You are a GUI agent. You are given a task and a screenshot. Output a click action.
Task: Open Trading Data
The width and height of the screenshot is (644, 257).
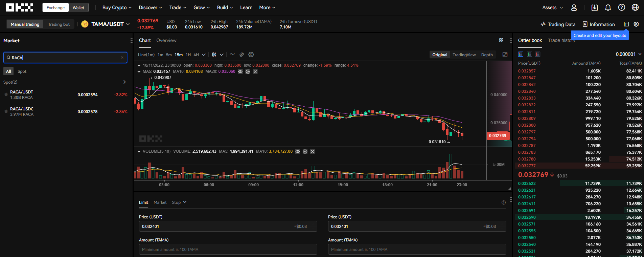558,24
